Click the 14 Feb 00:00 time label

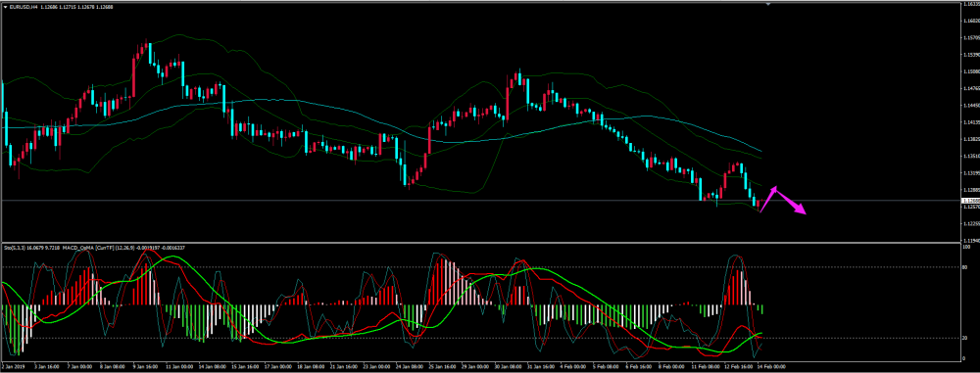(770, 367)
